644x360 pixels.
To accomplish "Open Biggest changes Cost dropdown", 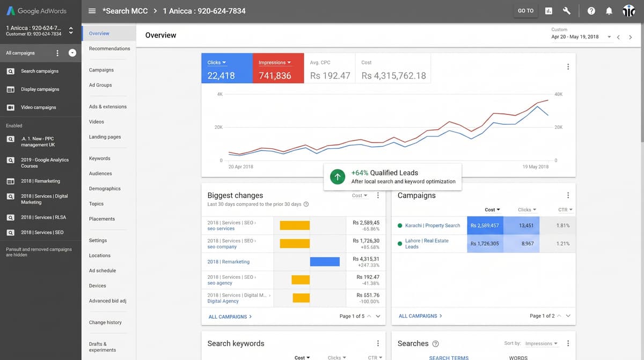I will [360, 196].
